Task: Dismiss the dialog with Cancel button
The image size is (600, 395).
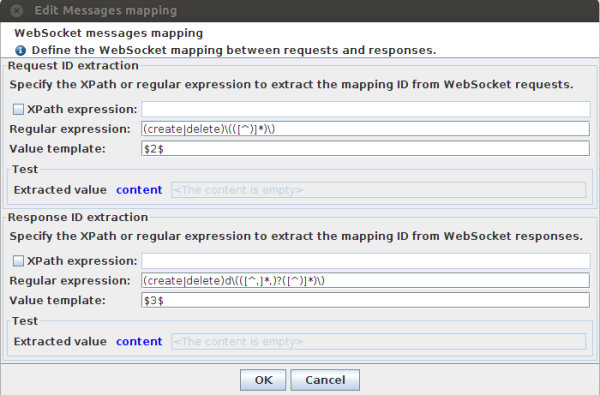Action: [325, 380]
